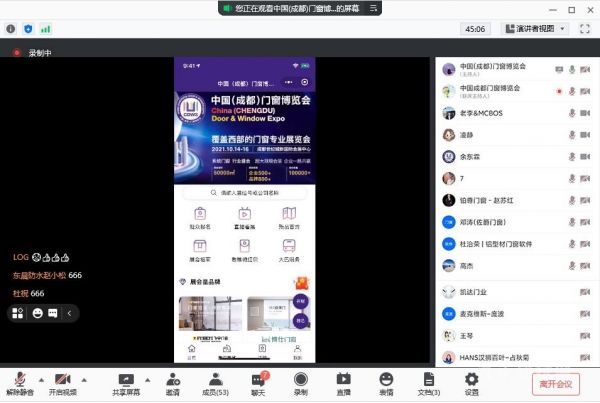Toggle the fullscreen icon in top bar

pos(587,29)
